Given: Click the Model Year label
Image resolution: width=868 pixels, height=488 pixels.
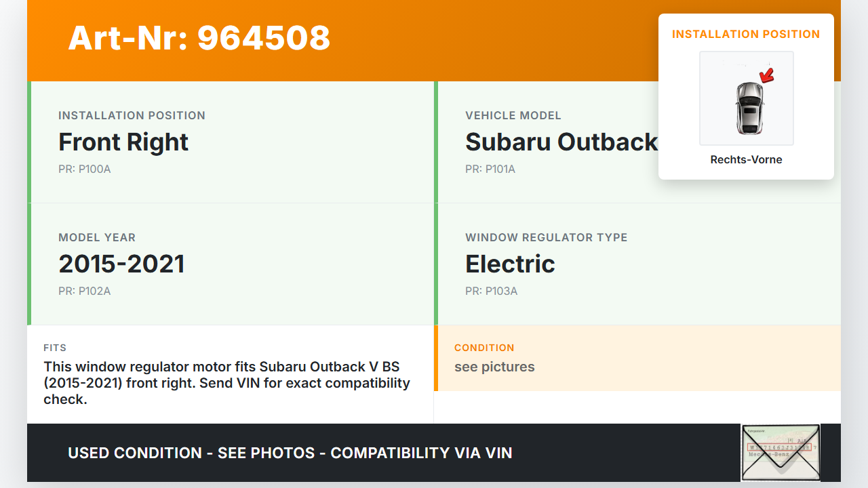Looking at the screenshot, I should (97, 238).
